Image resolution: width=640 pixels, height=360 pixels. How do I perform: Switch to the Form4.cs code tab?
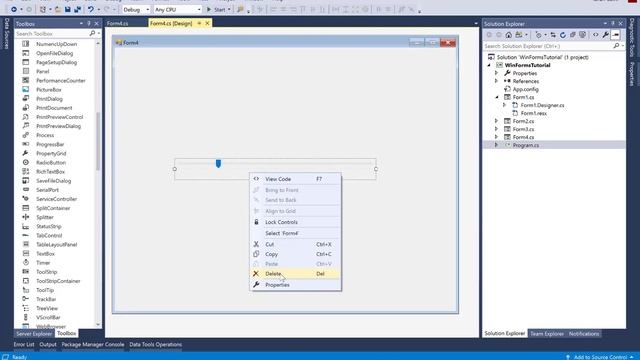(x=118, y=24)
